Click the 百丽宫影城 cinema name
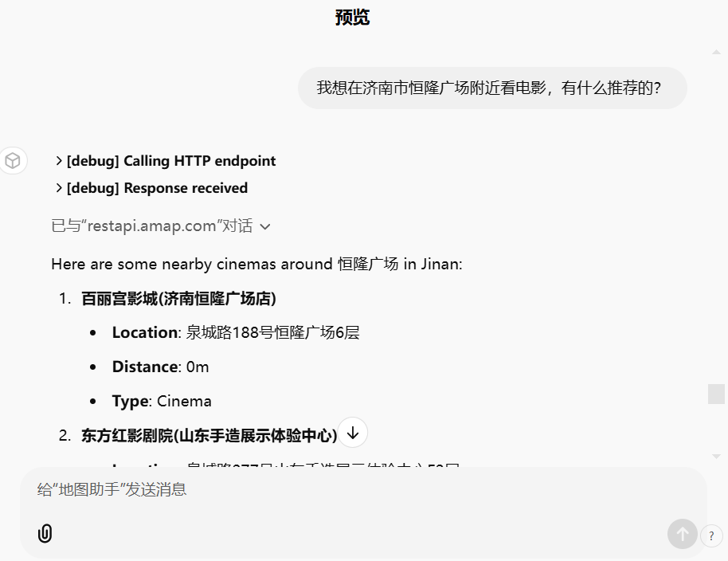 click(x=178, y=299)
